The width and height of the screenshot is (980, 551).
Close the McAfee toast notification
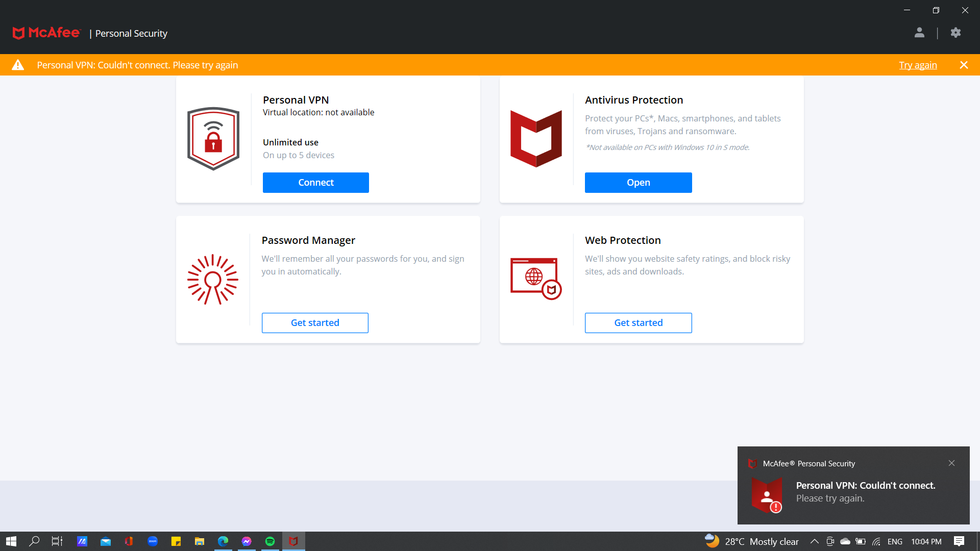[x=951, y=463]
